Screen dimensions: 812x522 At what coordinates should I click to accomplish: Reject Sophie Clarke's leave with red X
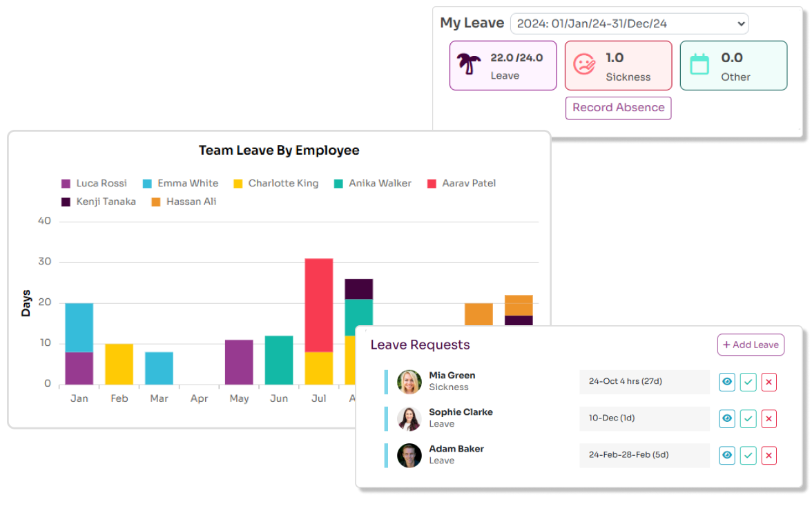click(768, 419)
